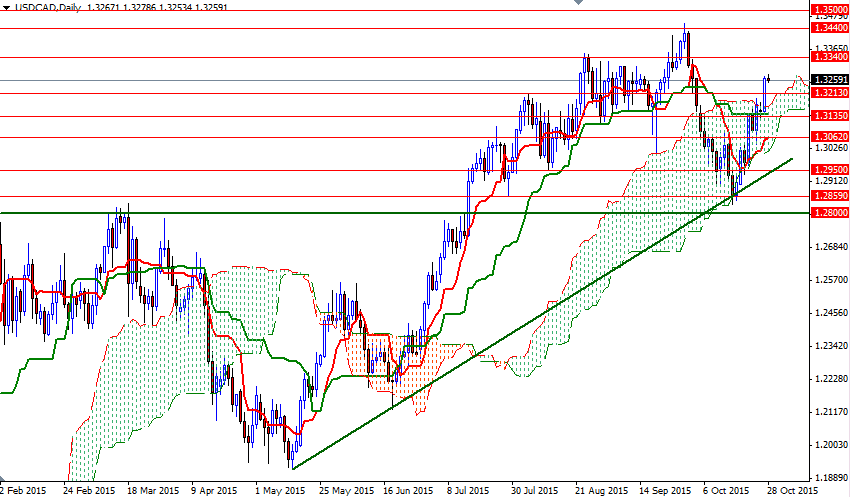Click the OHLC values 1.32671 1.32786 1.32534 1.32591
This screenshot has width=850, height=497.
point(156,8)
